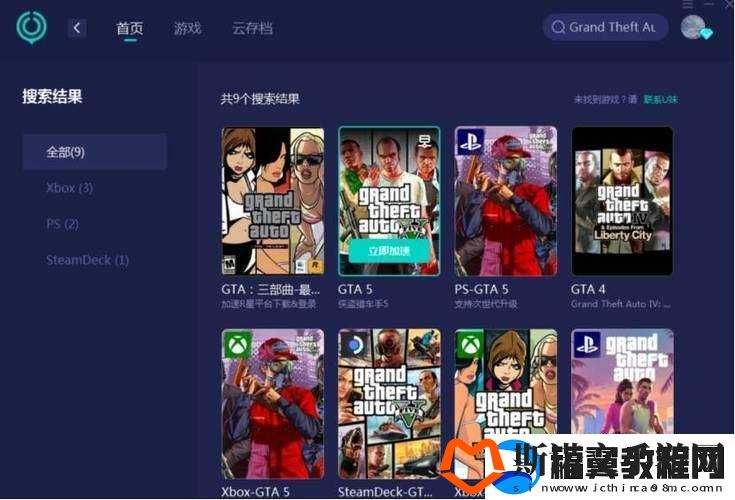Click the SteamDeck-GT... title text
735x500 pixels.
click(385, 492)
